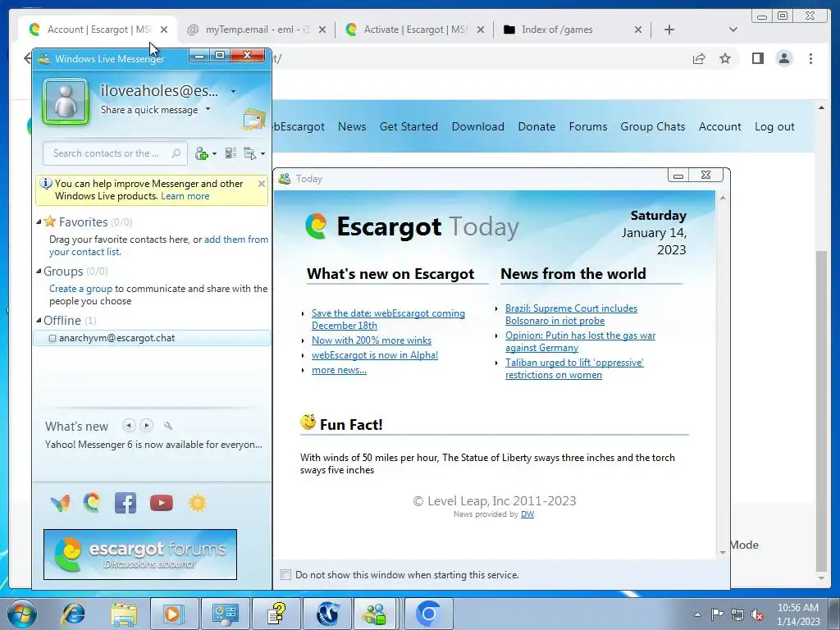Click the Escargot icon in Messenger bottom bar
840x630 pixels.
point(92,503)
